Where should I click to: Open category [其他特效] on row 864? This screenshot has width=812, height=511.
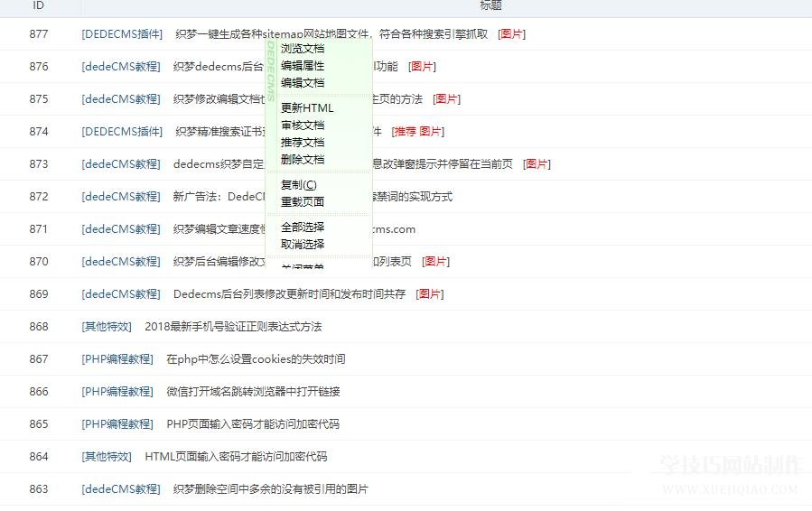[107, 457]
